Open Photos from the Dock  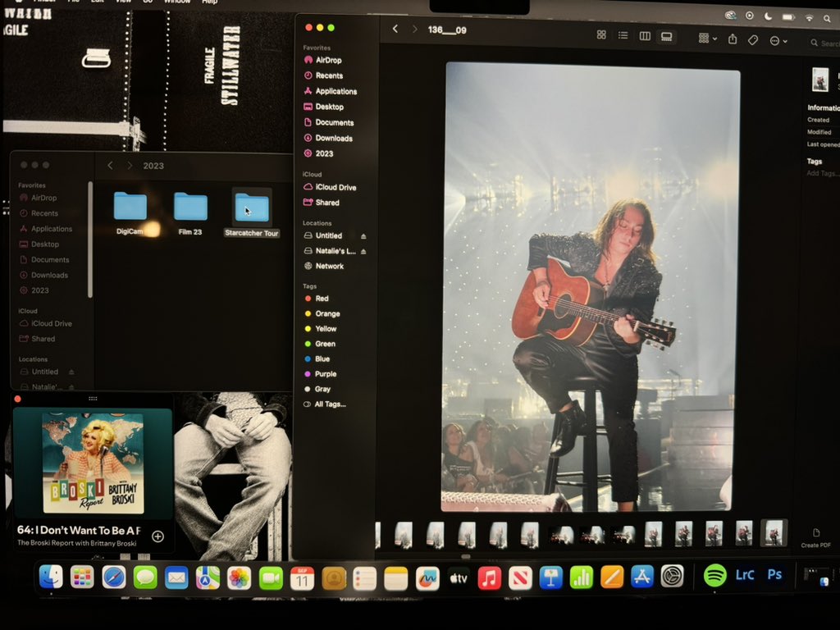(x=239, y=578)
